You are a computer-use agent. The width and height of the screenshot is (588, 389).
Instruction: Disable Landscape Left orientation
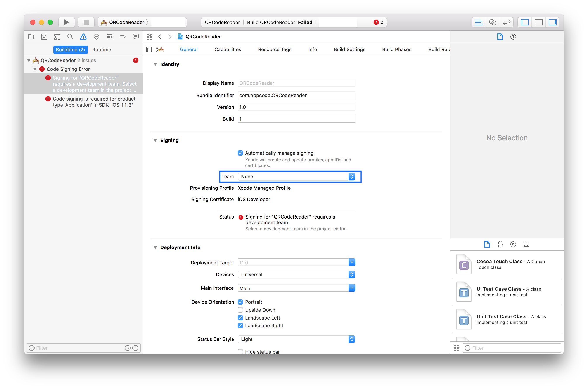pyautogui.click(x=240, y=318)
